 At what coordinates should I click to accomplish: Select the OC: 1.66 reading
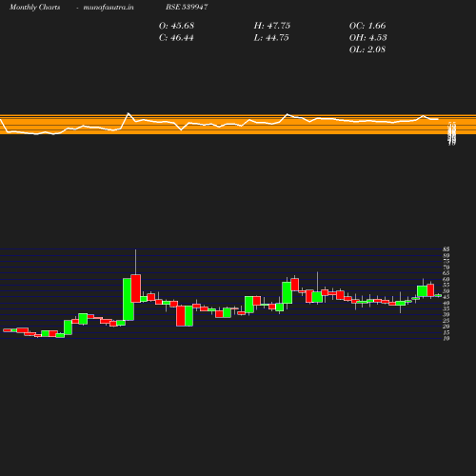tap(367, 26)
